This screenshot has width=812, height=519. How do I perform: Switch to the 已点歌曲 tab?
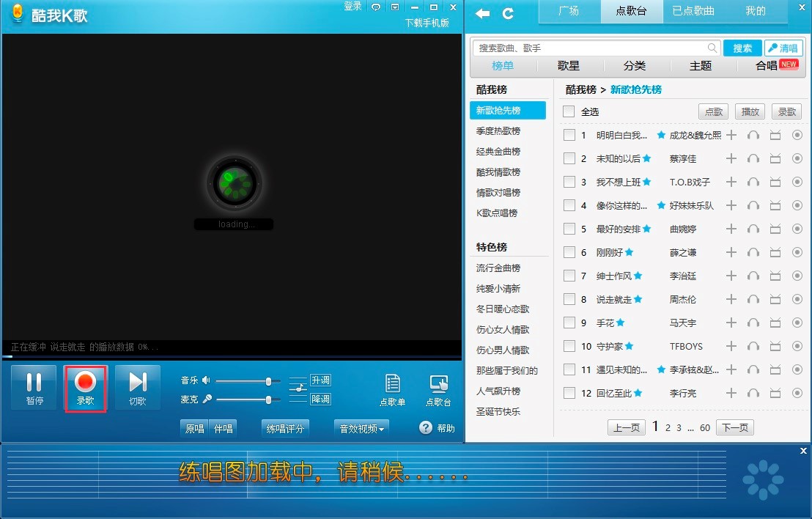(x=693, y=11)
